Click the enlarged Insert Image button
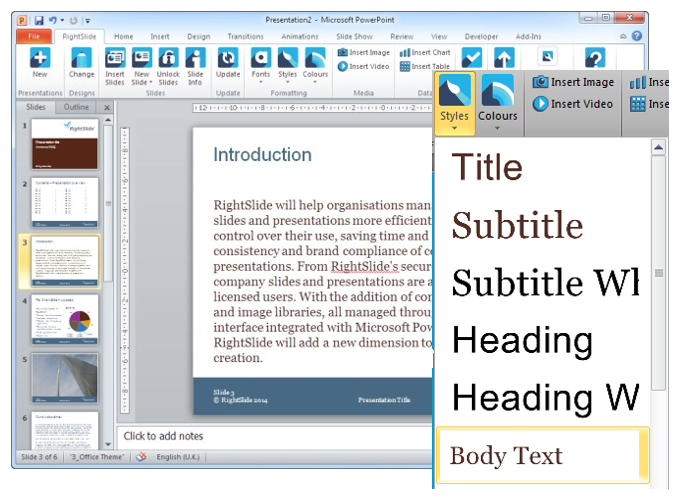 tap(573, 82)
